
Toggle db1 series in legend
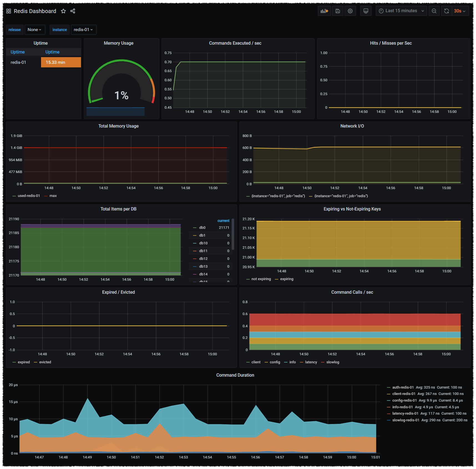(x=202, y=235)
